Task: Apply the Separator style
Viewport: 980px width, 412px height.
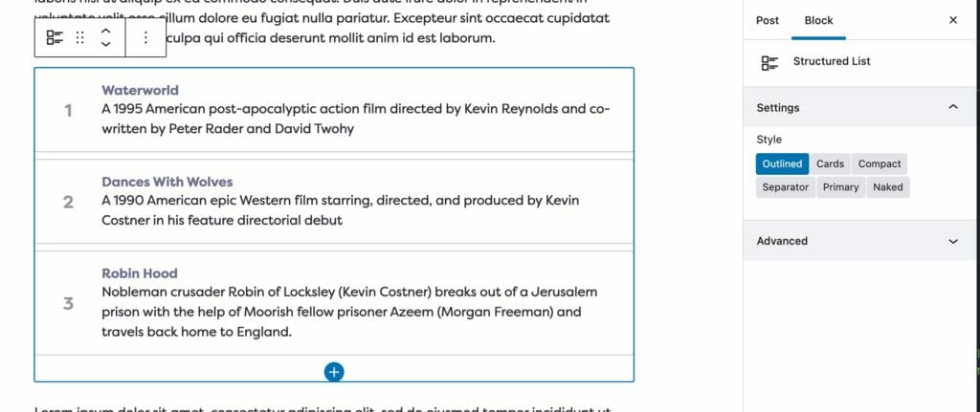Action: (x=785, y=187)
